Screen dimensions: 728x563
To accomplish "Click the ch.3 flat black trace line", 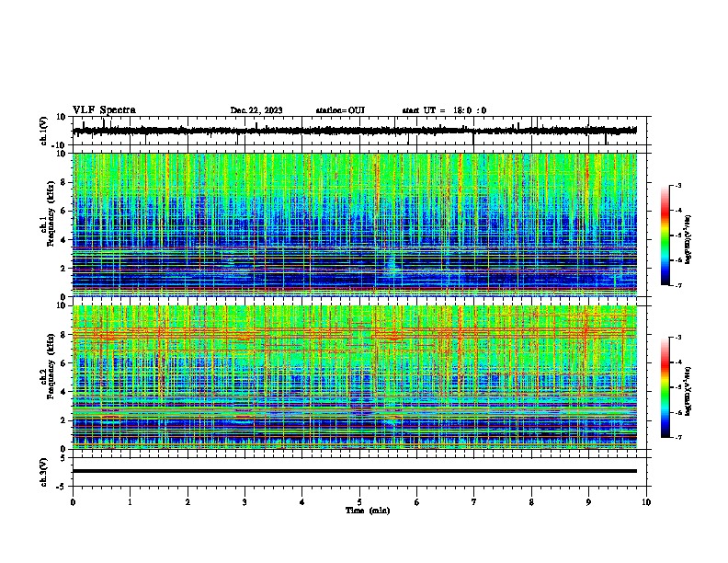I will pos(355,471).
